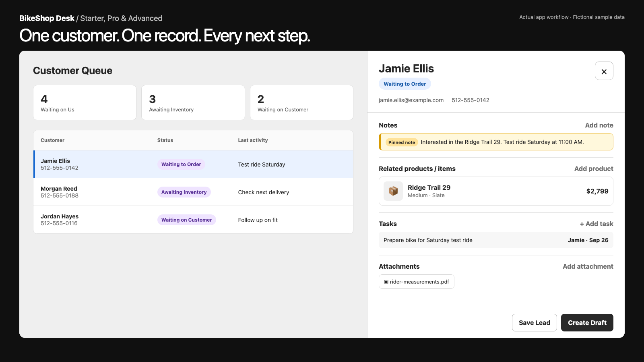644x362 pixels.
Task: Click phone number 512-555-0116
Action: [x=59, y=223]
